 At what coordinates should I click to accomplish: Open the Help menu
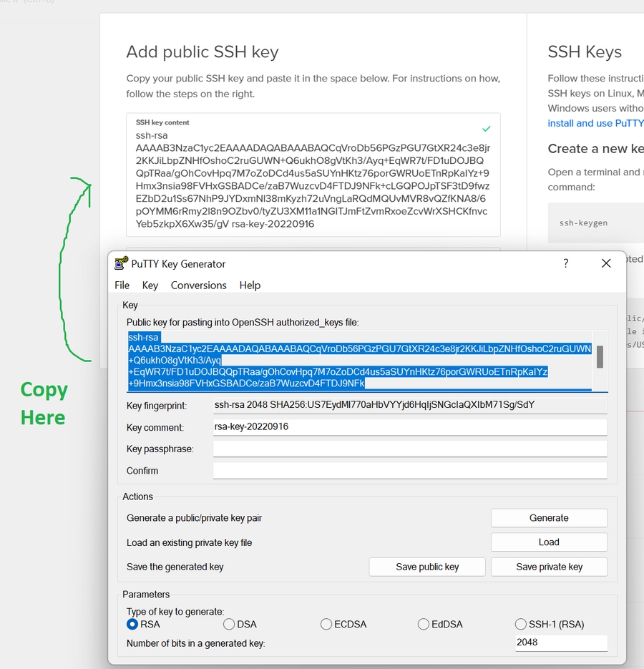pyautogui.click(x=250, y=285)
